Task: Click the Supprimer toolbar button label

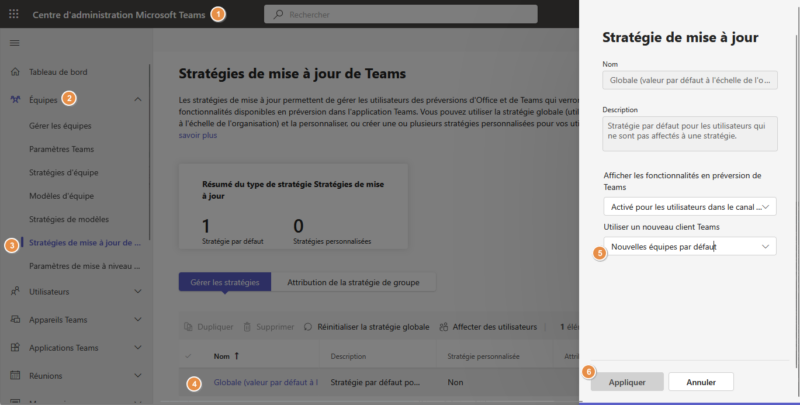Action: pos(275,326)
